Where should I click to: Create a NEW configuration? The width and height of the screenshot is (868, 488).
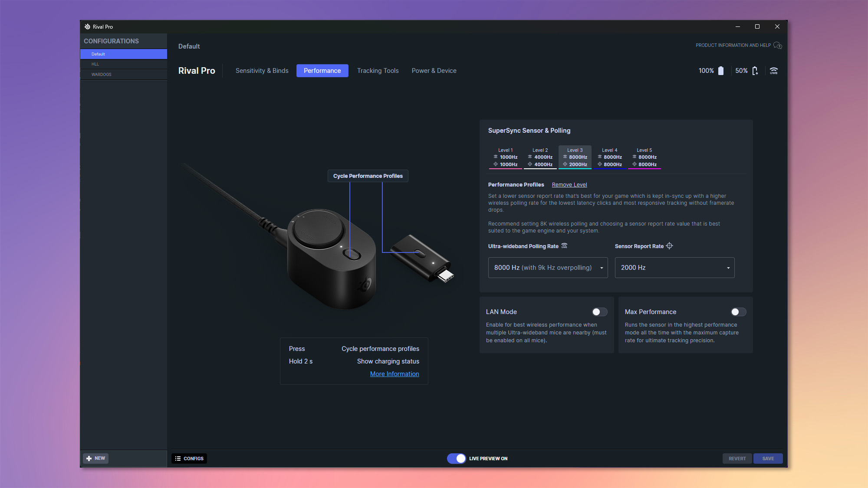click(96, 459)
